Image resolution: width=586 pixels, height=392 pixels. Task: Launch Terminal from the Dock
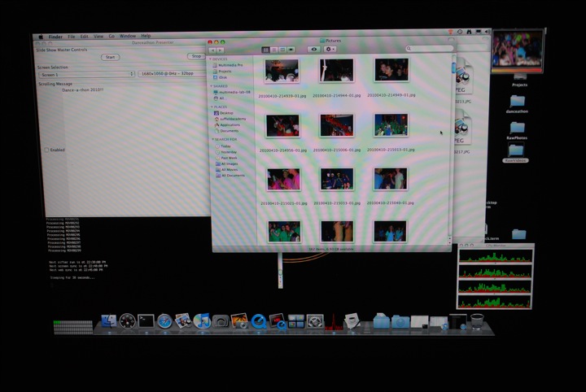[x=146, y=321]
